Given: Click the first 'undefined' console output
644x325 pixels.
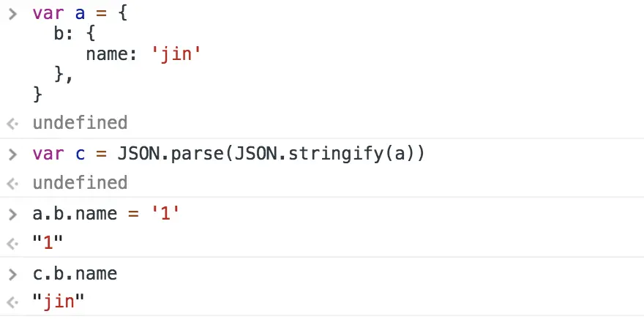Looking at the screenshot, I should click(80, 123).
